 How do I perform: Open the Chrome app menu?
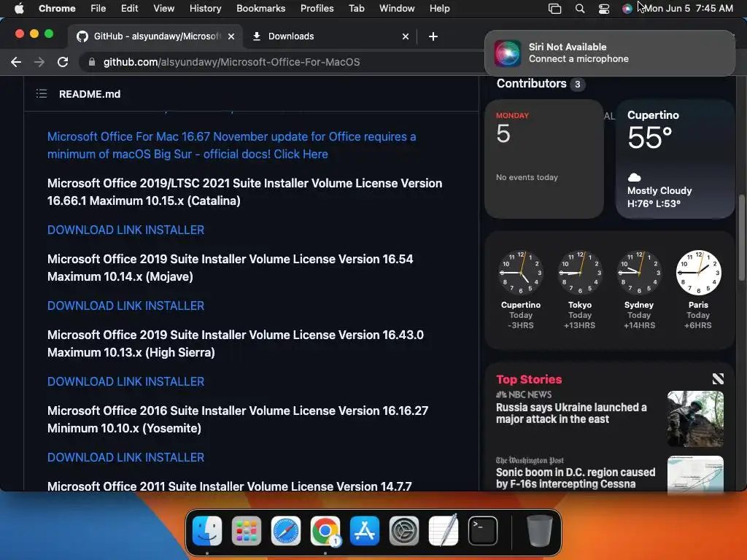[x=57, y=8]
